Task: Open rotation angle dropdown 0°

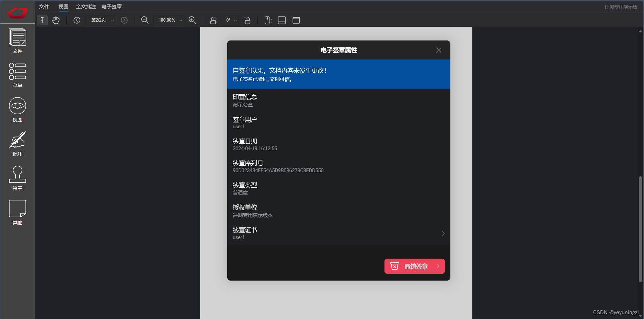Action: 230,20
